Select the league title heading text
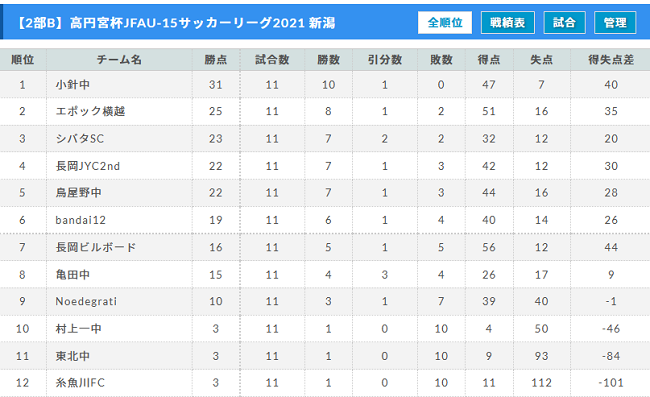The image size is (650, 397). pos(176,23)
